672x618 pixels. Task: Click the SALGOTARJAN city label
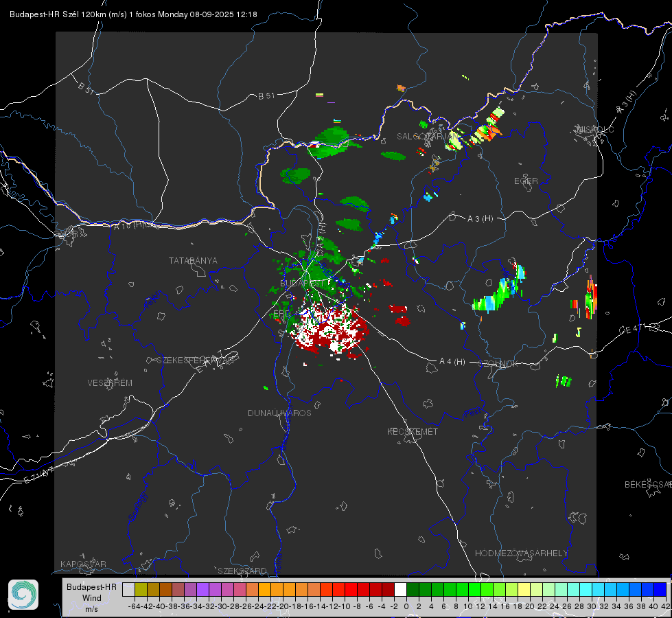pyautogui.click(x=427, y=137)
